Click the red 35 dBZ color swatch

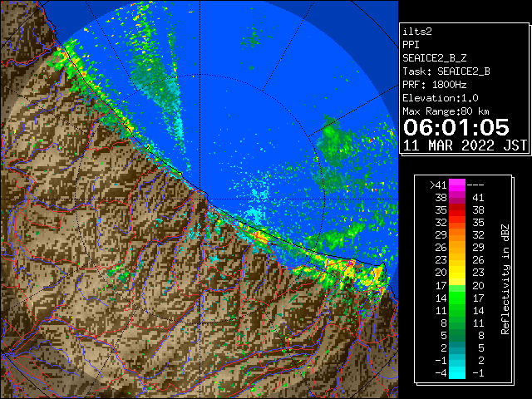(457, 210)
